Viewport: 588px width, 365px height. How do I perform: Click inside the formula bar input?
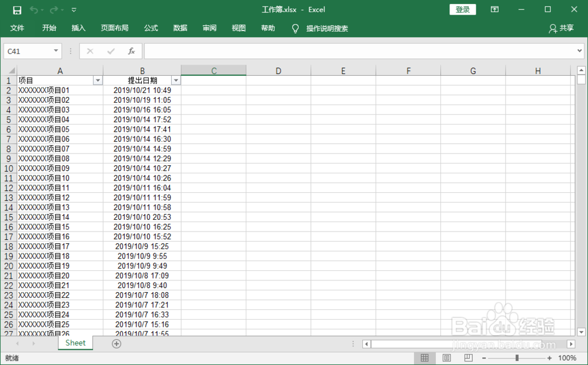point(360,51)
